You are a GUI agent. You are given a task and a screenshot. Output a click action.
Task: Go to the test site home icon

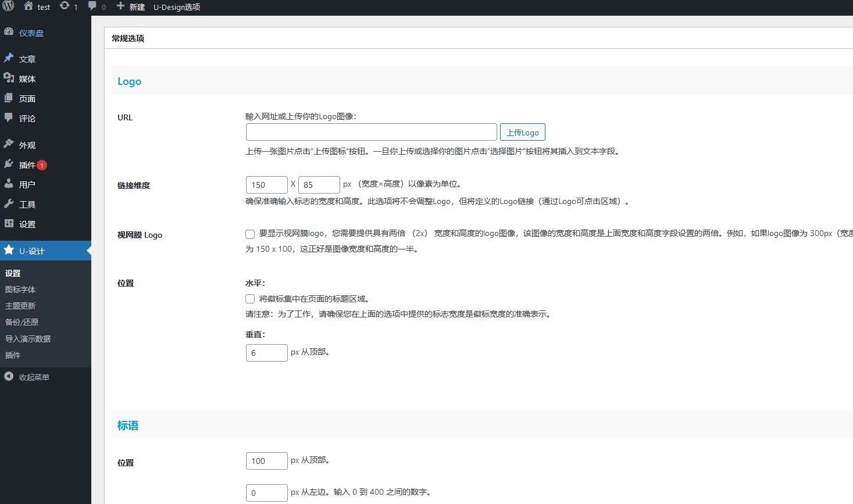tap(28, 6)
